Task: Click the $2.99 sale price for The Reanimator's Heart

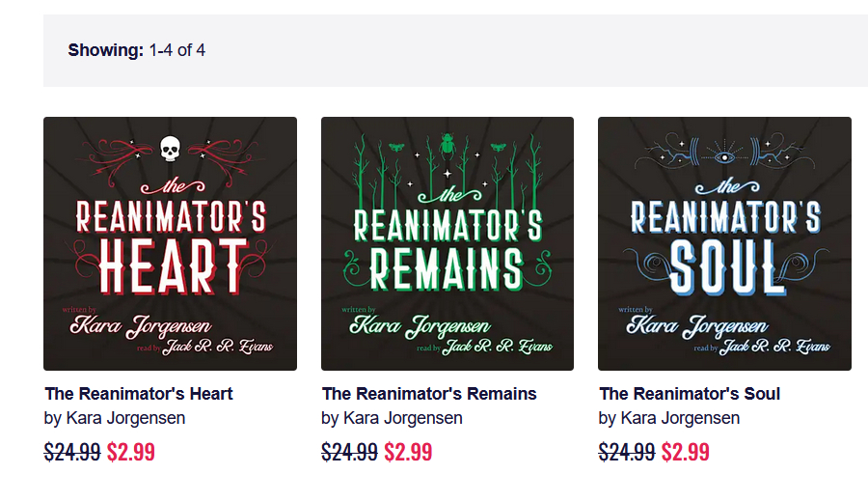Action: [x=131, y=452]
